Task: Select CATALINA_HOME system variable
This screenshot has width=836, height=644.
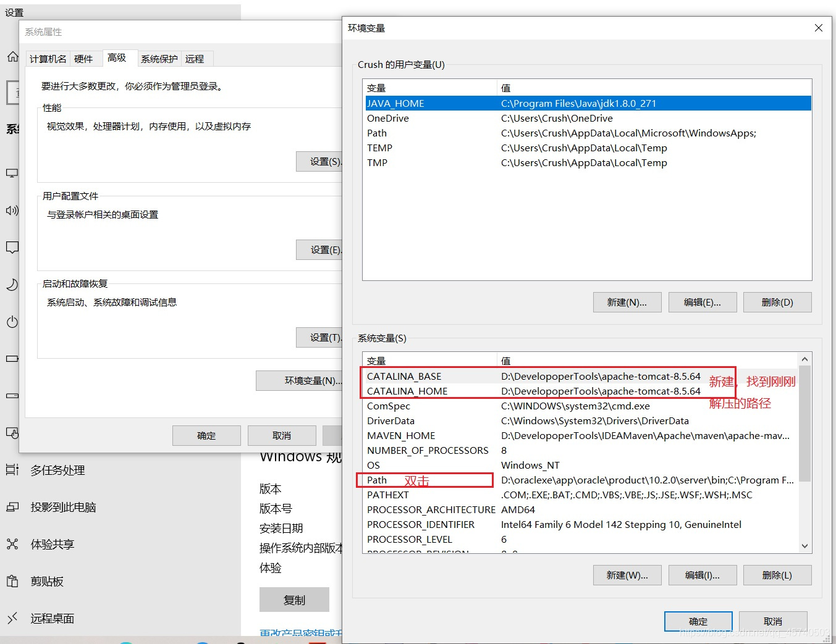Action: click(x=581, y=391)
